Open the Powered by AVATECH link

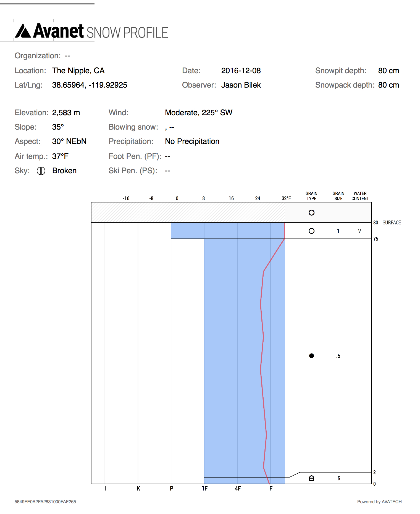(379, 502)
